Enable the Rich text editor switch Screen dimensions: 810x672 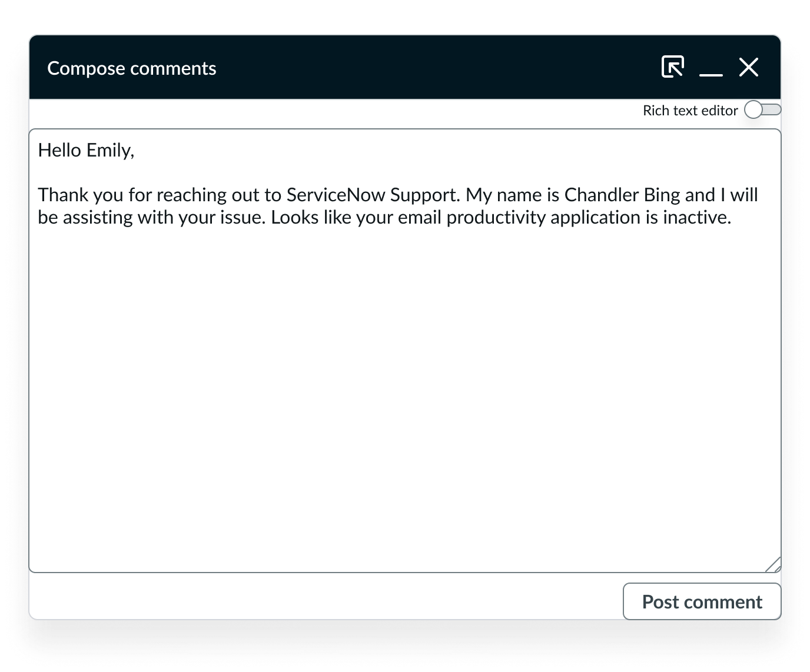[763, 109]
